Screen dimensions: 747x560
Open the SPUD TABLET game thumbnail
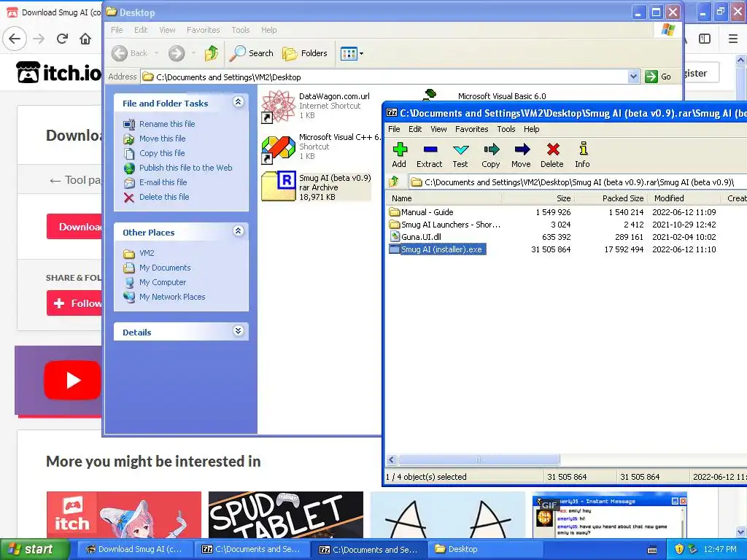[x=286, y=515]
